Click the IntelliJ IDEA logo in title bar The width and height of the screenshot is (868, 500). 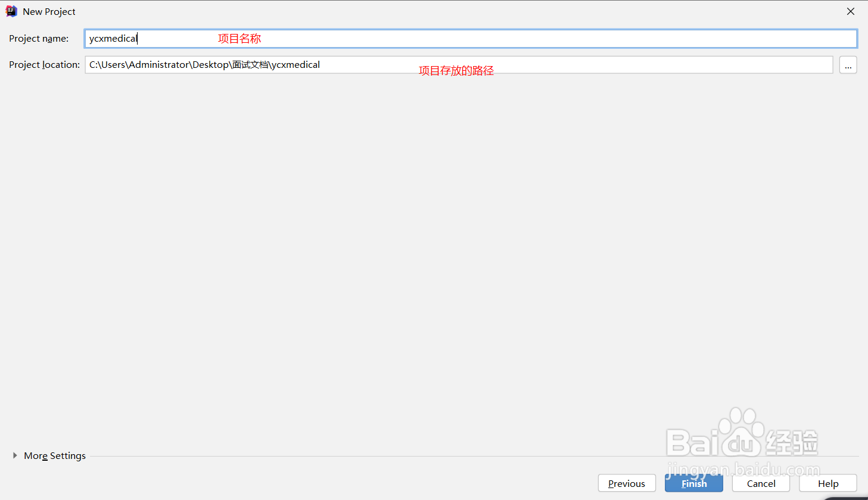[11, 11]
